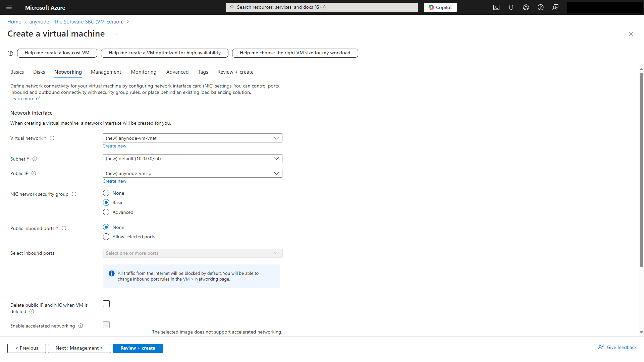Image resolution: width=644 pixels, height=362 pixels.
Task: Click the external link icon by Learn more
Action: (x=38, y=99)
